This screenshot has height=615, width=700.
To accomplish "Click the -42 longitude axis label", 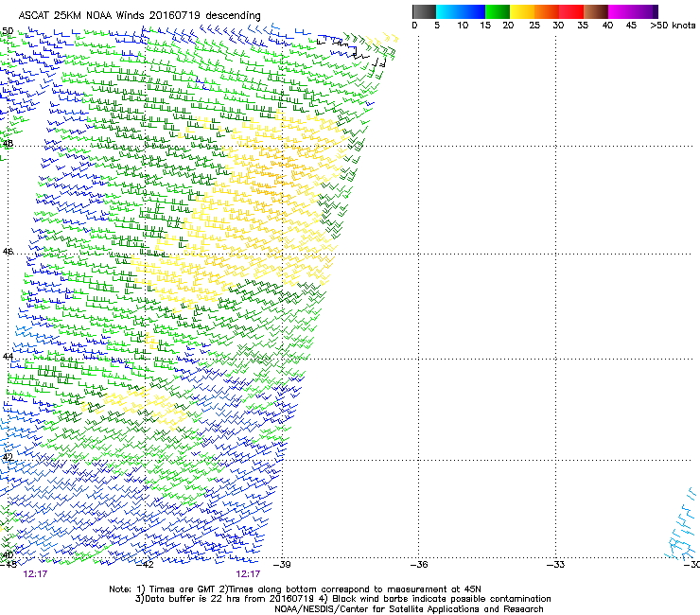I will 145,565.
